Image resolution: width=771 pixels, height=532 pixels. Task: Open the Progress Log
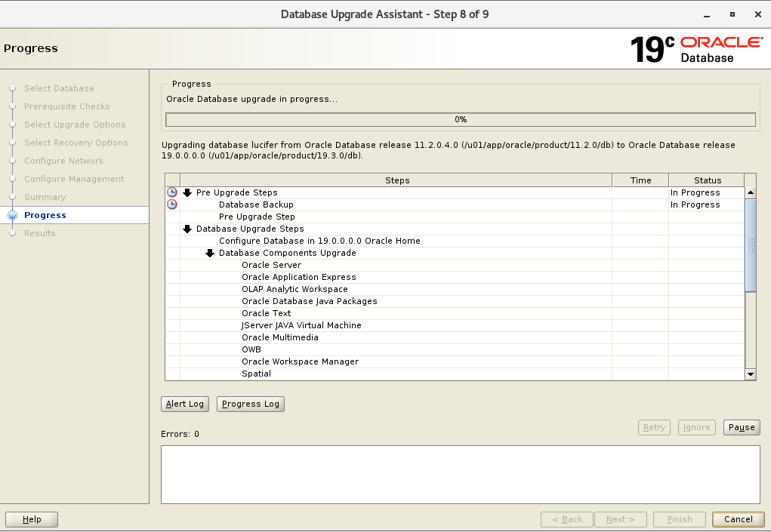click(250, 404)
